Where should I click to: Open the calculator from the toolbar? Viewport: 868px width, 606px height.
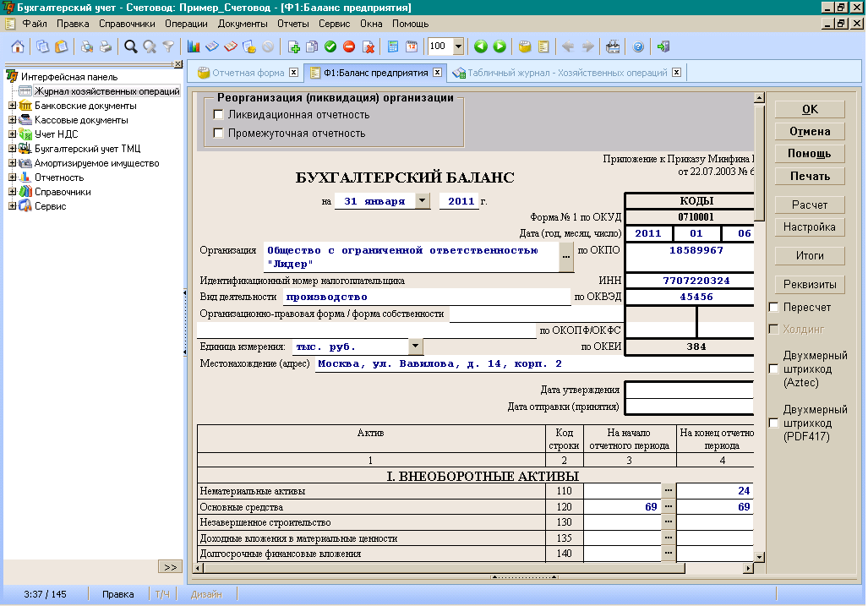coord(393,46)
